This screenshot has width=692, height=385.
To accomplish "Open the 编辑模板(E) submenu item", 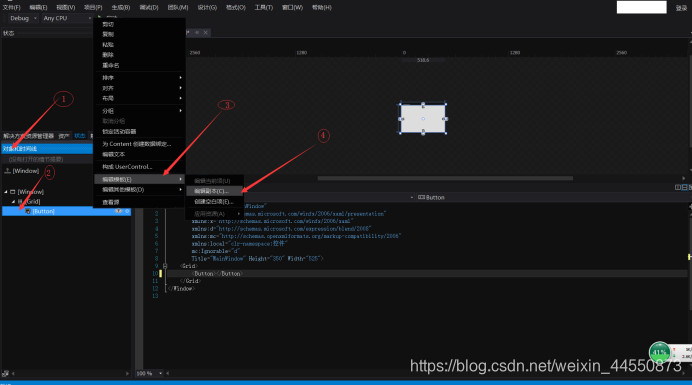I will [x=139, y=179].
